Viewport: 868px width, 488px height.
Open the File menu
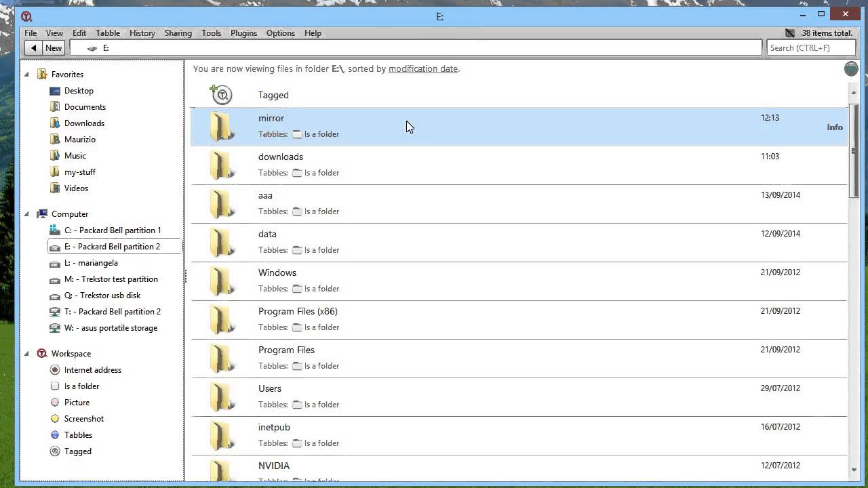pos(31,33)
